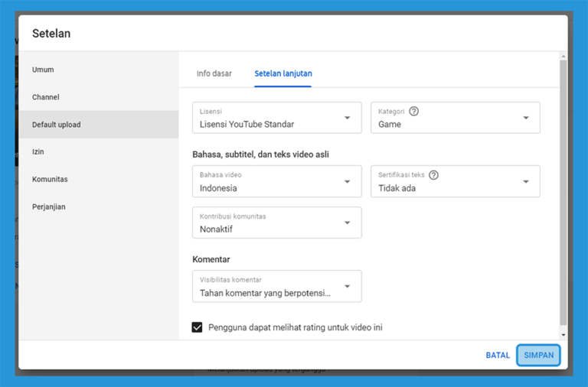Click the Bahasa, subtitel, dan teks heading
The height and width of the screenshot is (387, 588).
(x=260, y=154)
